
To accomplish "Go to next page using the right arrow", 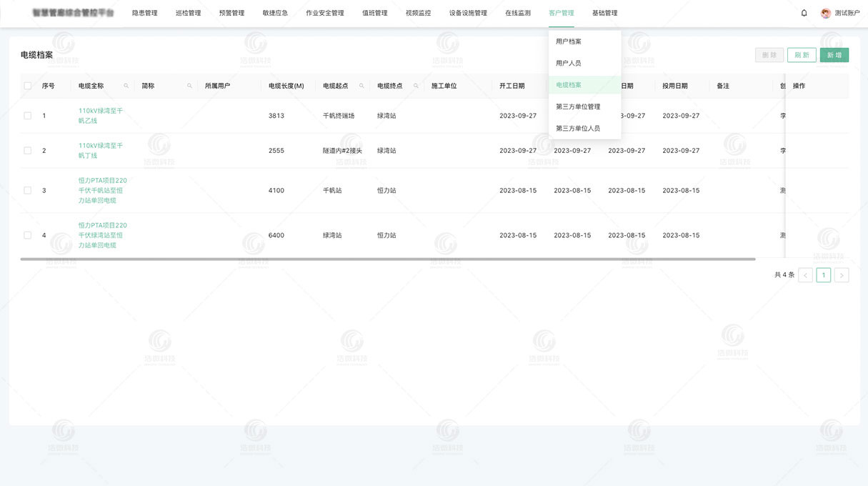I will tap(842, 275).
